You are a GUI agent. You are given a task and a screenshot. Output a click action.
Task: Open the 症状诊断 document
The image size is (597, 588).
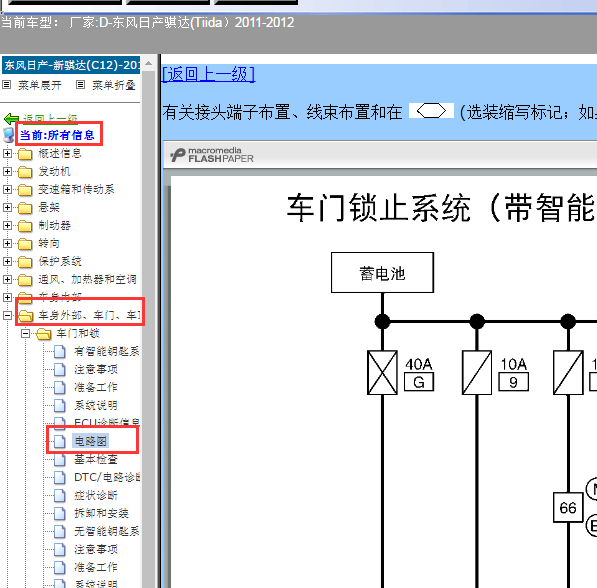pos(96,495)
